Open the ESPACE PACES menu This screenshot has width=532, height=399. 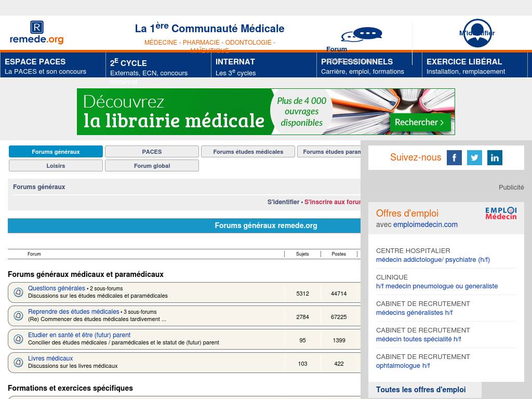(x=53, y=65)
